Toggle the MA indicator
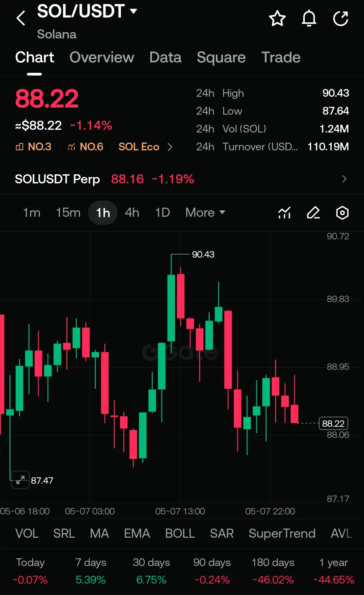This screenshot has width=364, height=595. 99,533
